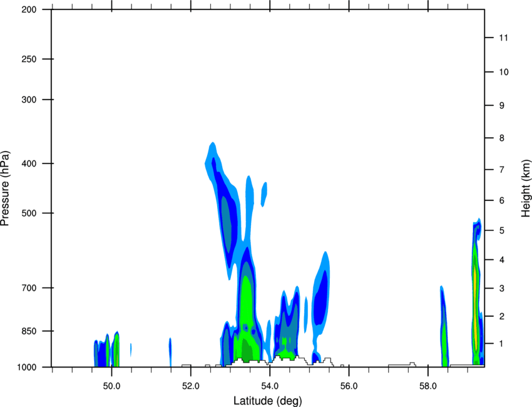Click the 5 km height label

[502, 231]
